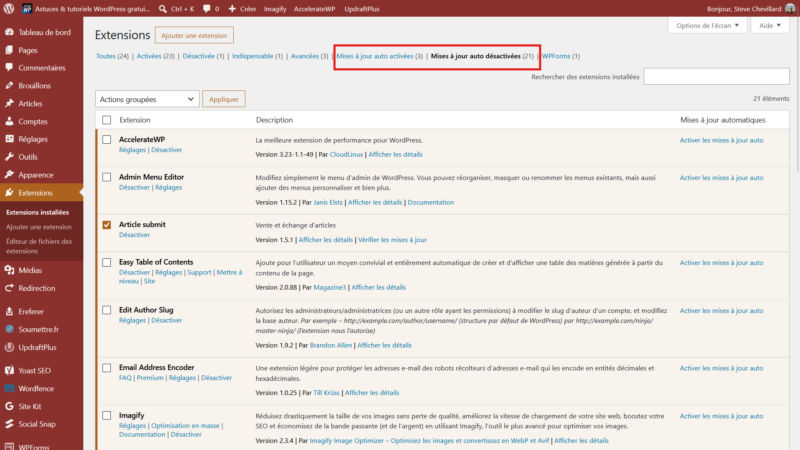The height and width of the screenshot is (450, 800).
Task: Click the Articles pin icon
Action: (9, 103)
